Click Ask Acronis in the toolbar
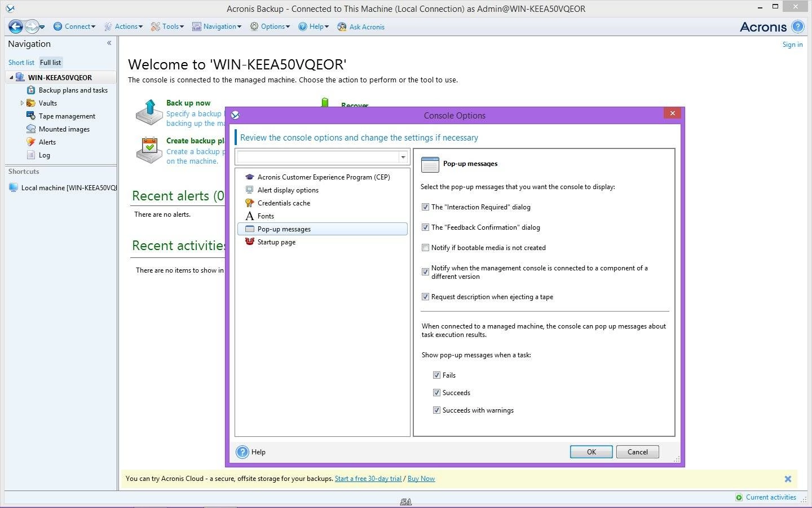This screenshot has width=812, height=508. [361, 27]
